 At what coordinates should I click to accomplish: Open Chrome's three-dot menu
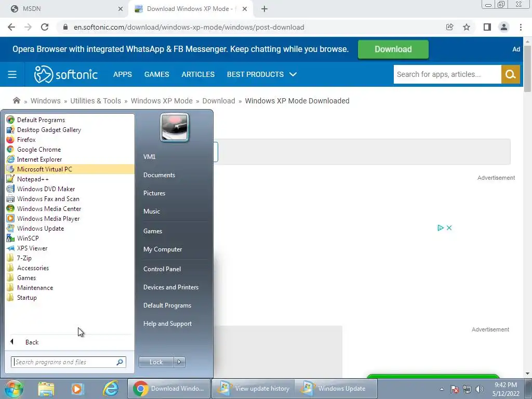point(521,27)
